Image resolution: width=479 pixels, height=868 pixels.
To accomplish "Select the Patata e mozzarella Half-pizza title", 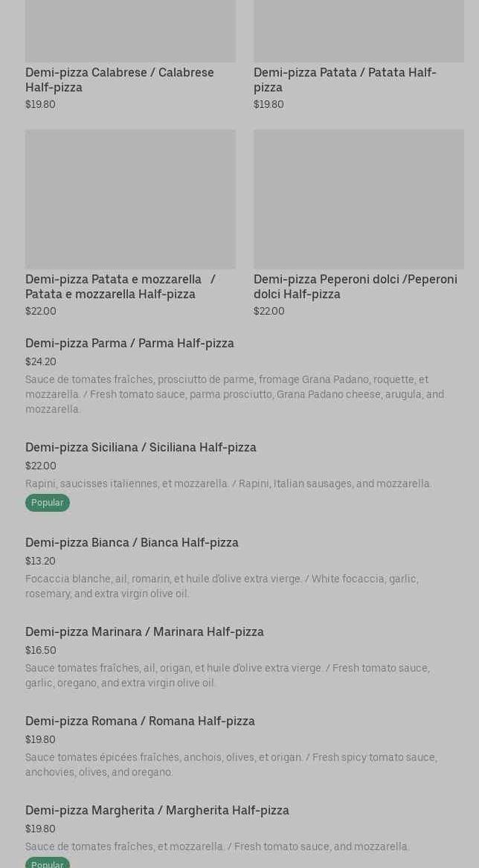I will 120,286.
